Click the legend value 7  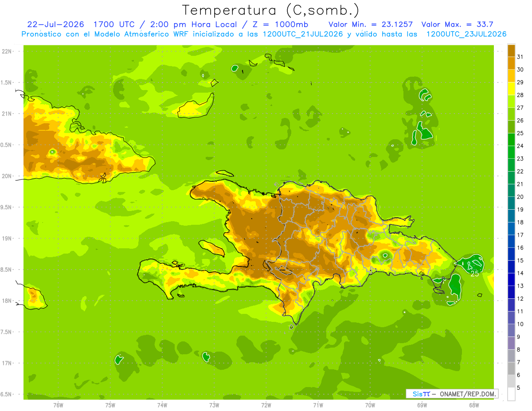tap(519, 363)
